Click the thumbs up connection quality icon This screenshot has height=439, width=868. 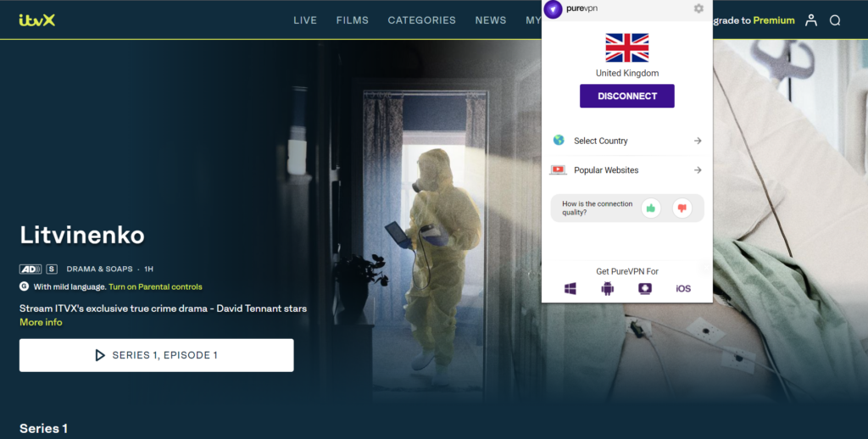[651, 208]
